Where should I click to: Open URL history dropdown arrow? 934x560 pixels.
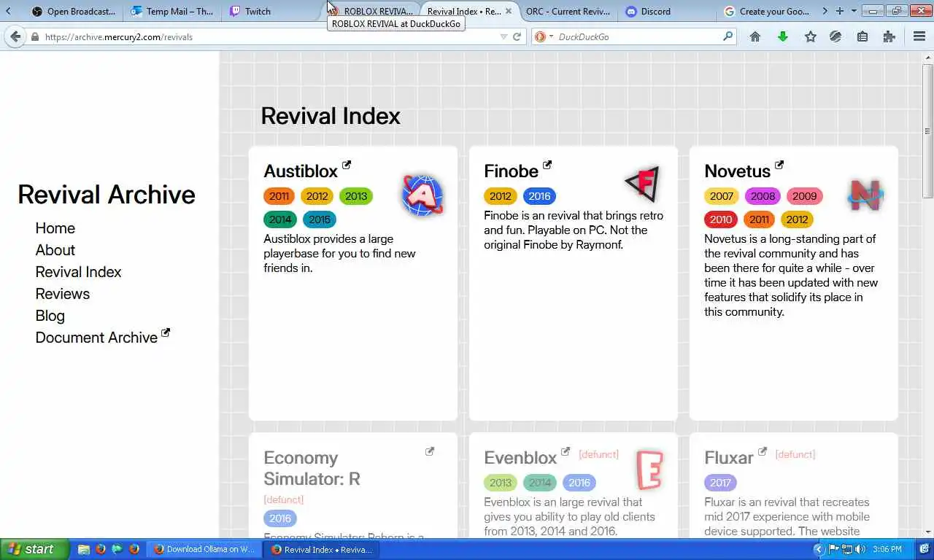[x=503, y=36]
